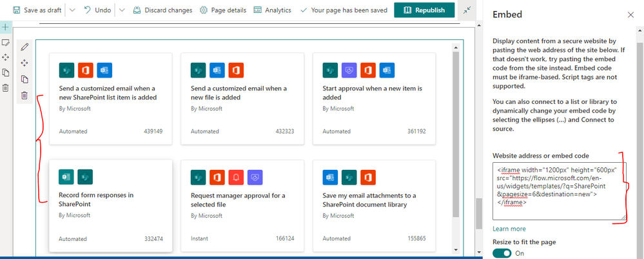The width and height of the screenshot is (644, 259).
Task: Click page canvas vertical scrollbar thumb
Action: [478, 213]
